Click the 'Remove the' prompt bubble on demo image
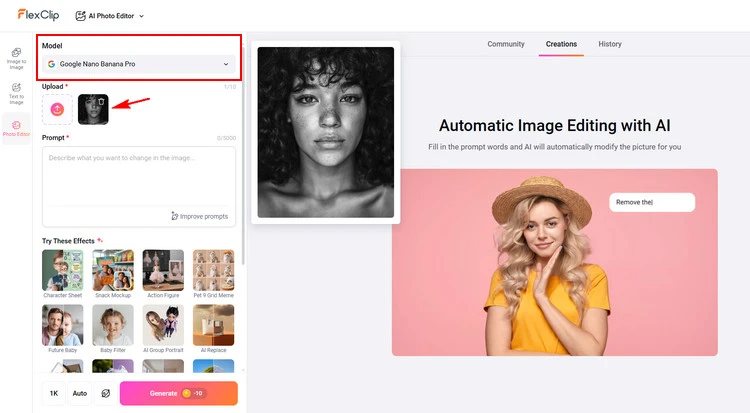This screenshot has height=413, width=750. pyautogui.click(x=652, y=202)
